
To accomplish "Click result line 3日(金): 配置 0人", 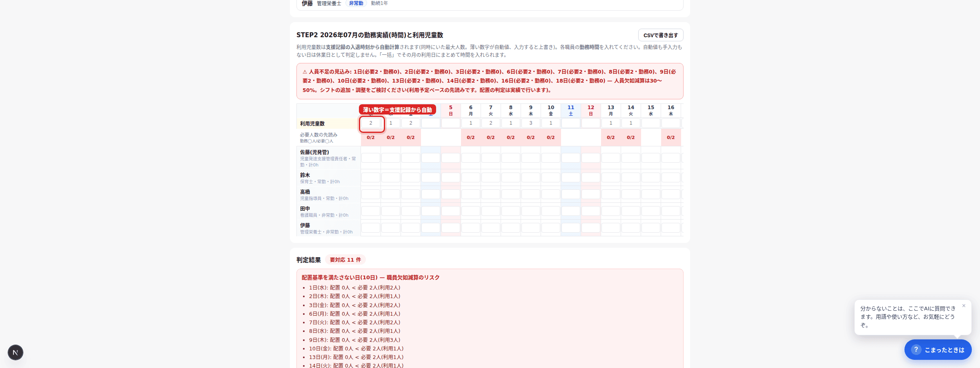I will click(x=354, y=305).
